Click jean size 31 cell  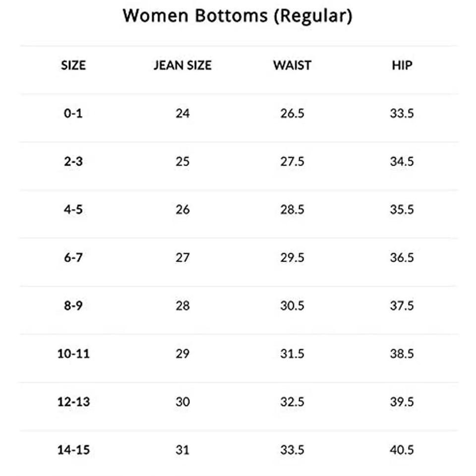click(182, 450)
